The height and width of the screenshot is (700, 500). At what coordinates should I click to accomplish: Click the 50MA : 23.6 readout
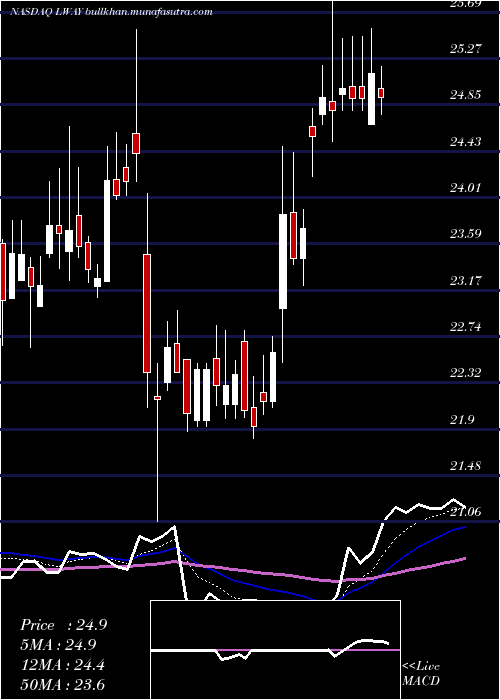(x=62, y=685)
